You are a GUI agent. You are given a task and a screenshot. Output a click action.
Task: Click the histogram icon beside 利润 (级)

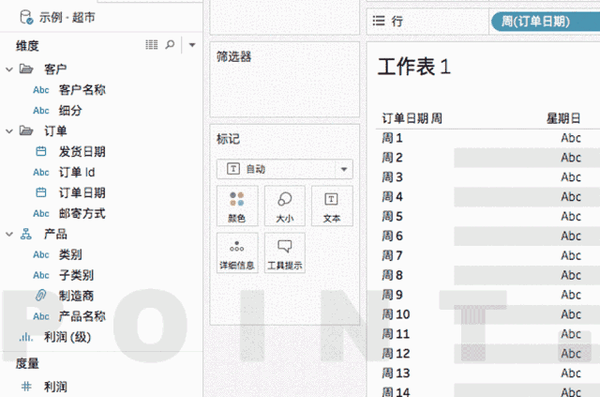(26, 337)
